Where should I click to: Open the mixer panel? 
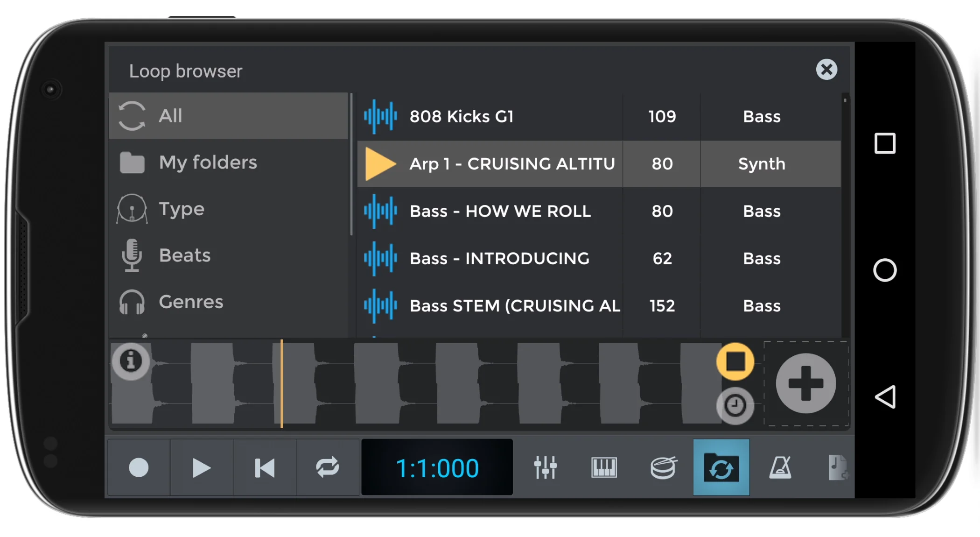tap(545, 467)
